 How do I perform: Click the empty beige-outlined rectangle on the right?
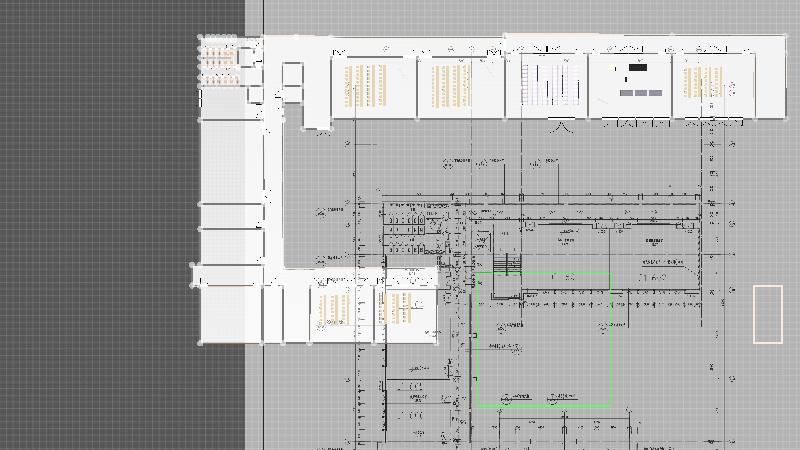click(768, 314)
